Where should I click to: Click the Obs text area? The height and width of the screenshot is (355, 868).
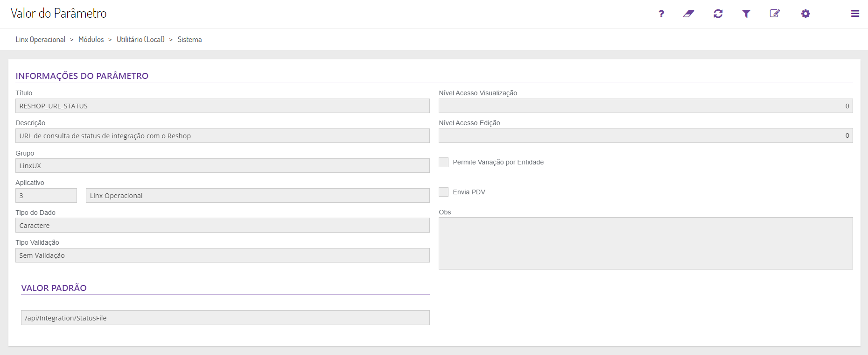[645, 243]
